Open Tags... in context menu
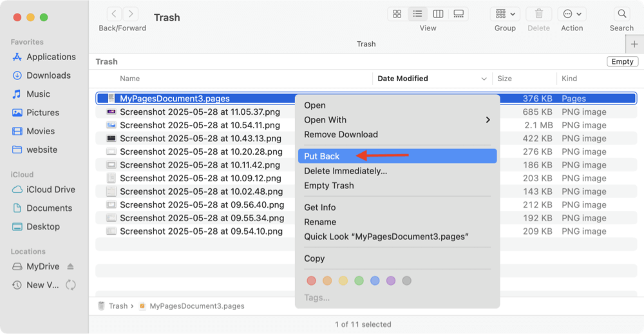The height and width of the screenshot is (334, 644). click(317, 298)
